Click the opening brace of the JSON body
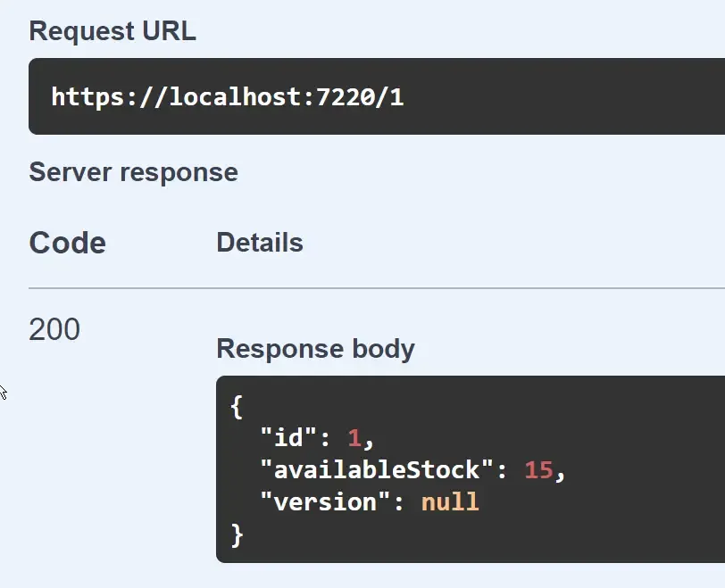This screenshot has height=588, width=725. coord(235,406)
